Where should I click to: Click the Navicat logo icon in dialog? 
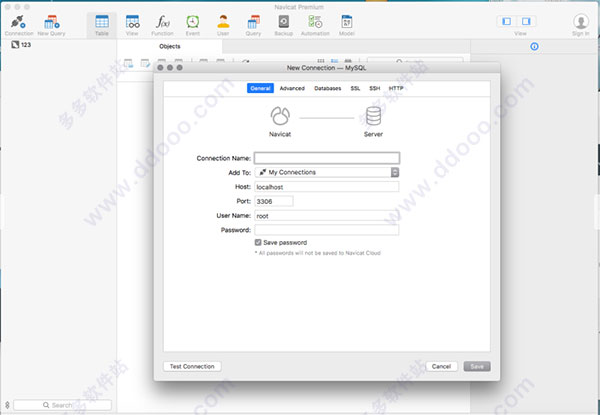[x=280, y=116]
